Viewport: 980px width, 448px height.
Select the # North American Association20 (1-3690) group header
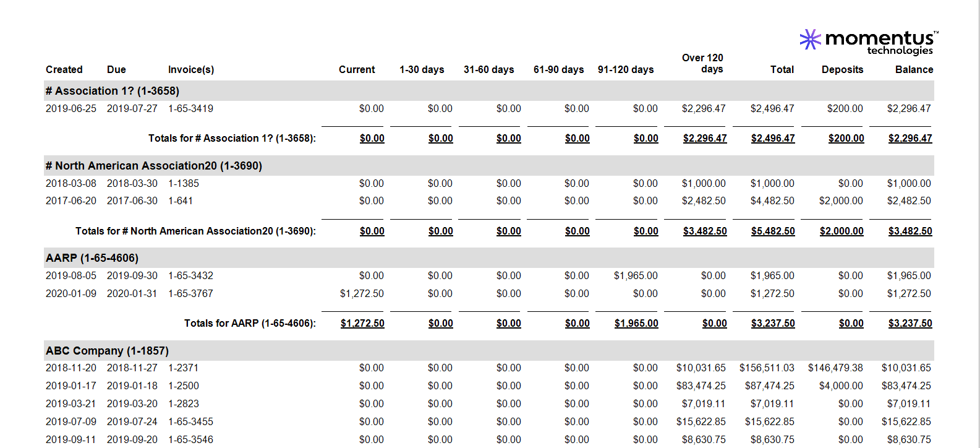point(489,166)
